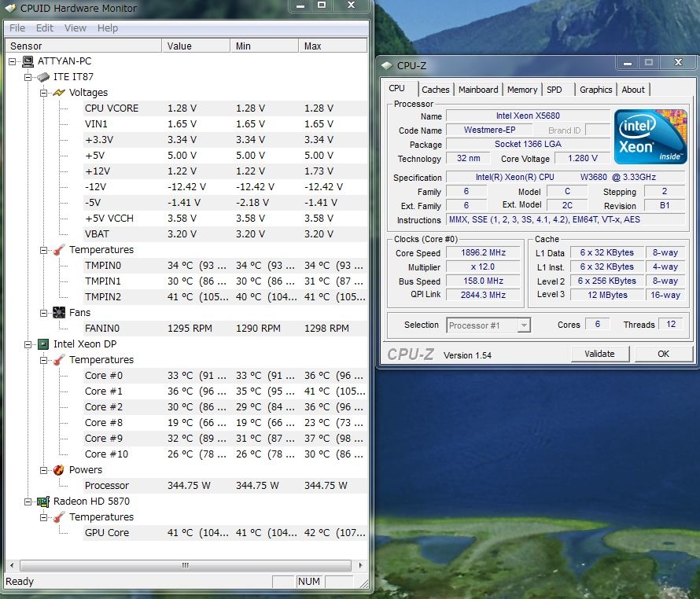Switch to the Caches tab in CPU-Z

(x=435, y=90)
